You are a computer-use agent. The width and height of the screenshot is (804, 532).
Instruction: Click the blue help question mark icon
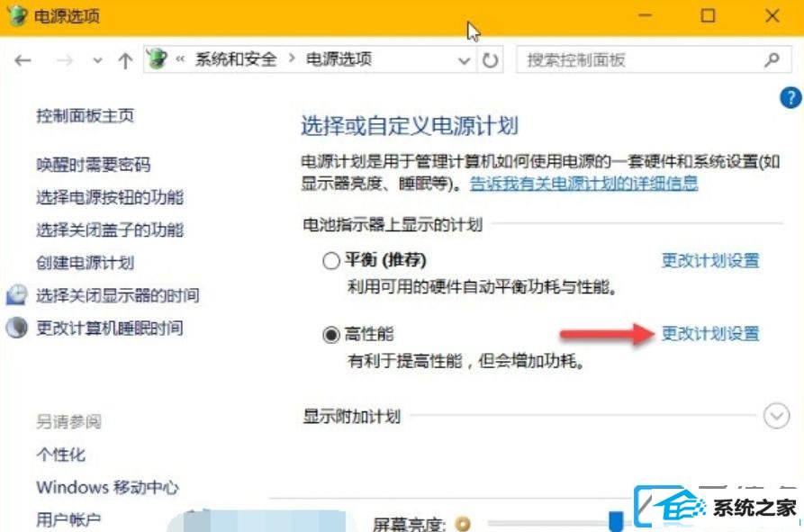[790, 97]
